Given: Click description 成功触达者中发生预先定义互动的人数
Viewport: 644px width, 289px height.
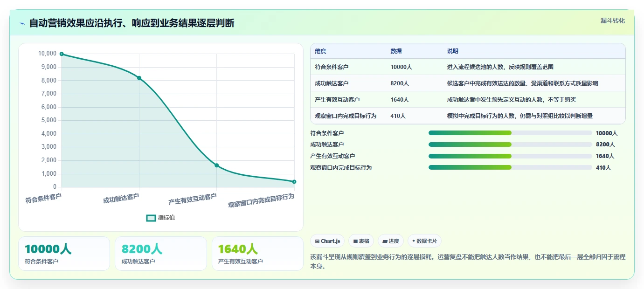Looking at the screenshot, I should pyautogui.click(x=512, y=100).
